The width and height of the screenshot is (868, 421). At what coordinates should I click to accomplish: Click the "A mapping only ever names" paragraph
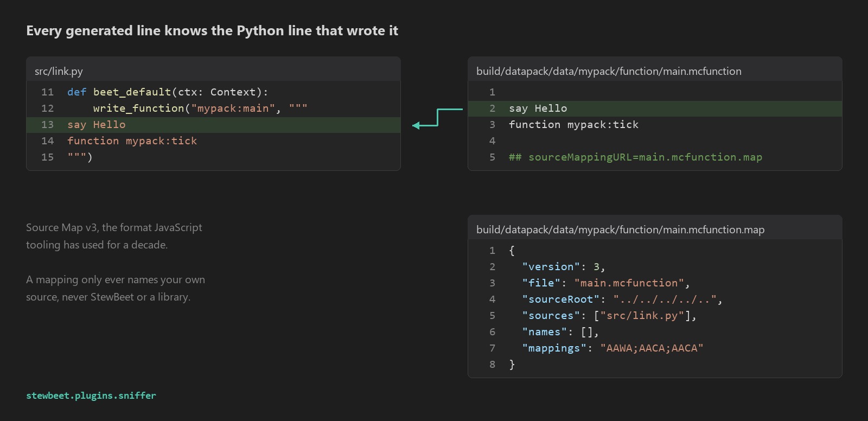[116, 288]
